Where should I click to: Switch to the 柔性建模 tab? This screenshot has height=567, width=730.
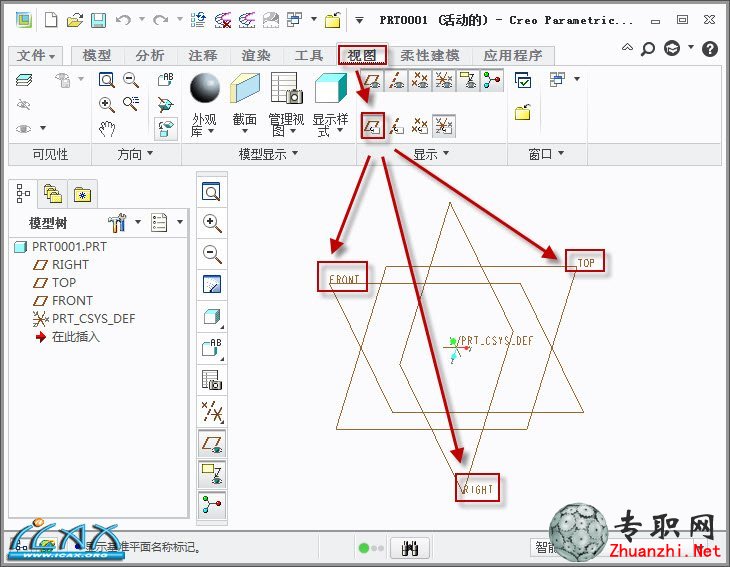coord(430,55)
